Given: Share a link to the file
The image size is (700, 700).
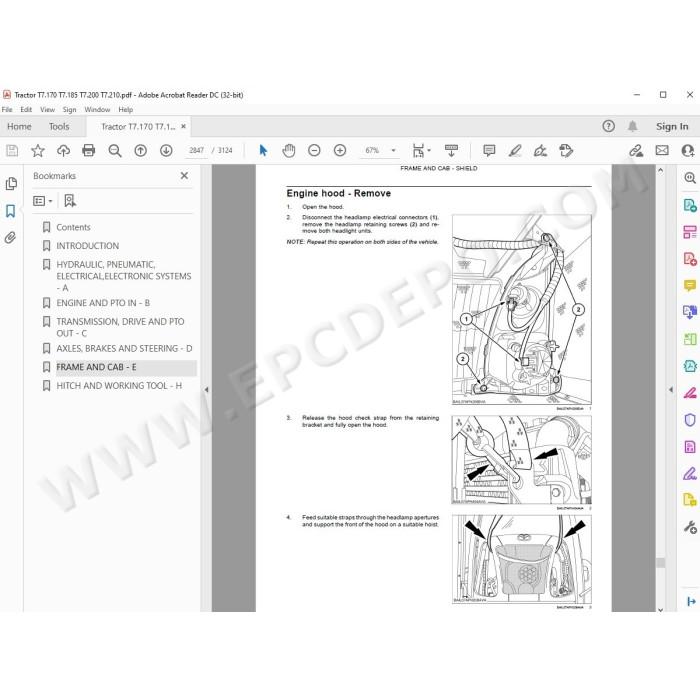Looking at the screenshot, I should point(636,151).
